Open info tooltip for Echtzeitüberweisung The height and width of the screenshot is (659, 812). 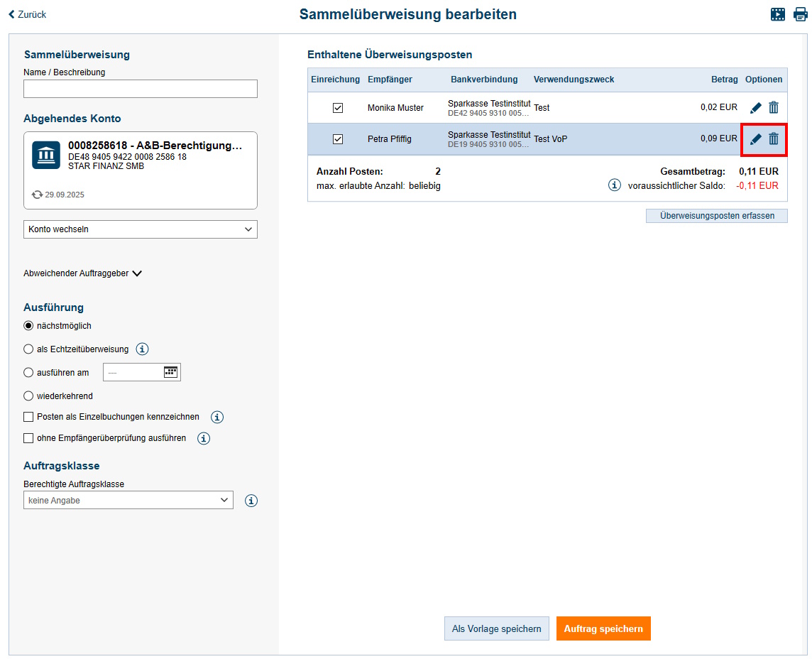(142, 349)
